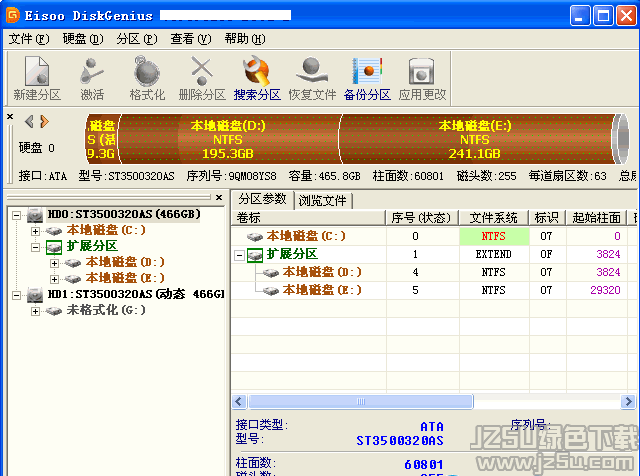Screen dimensions: 640x476
Task: Click the 扩展分区 icon in partition table
Action: (255, 255)
